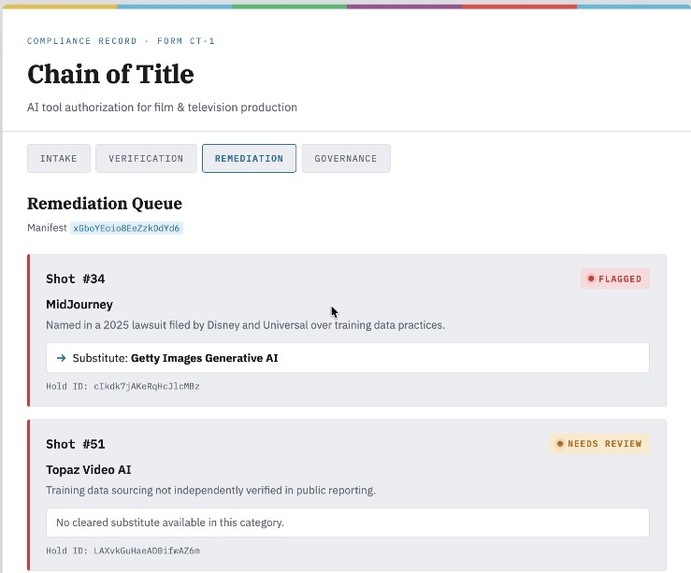Click the MidJourney lawsuit description text
Image resolution: width=691 pixels, height=573 pixels.
245,325
